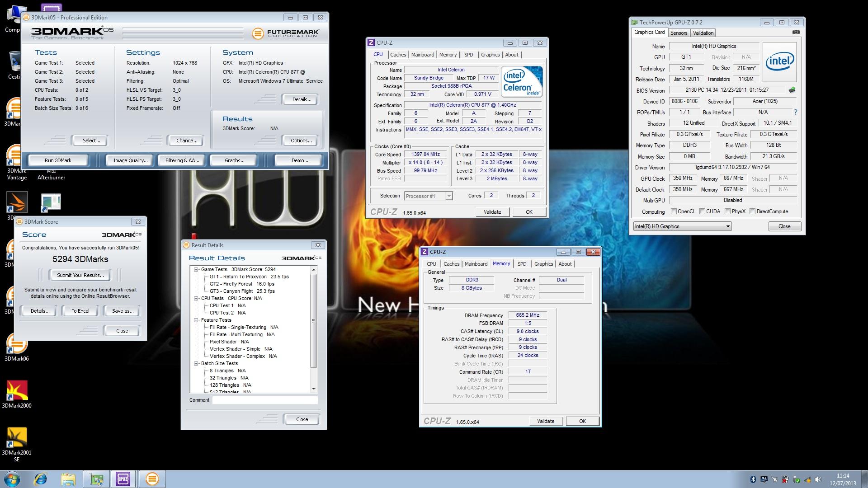Click the airplane mode tray icon
The image size is (868, 488).
point(775,479)
